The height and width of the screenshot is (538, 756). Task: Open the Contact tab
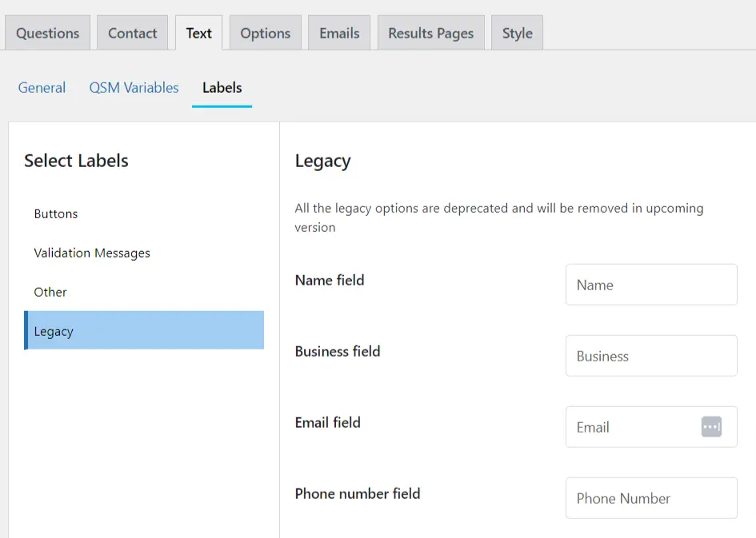tap(132, 32)
